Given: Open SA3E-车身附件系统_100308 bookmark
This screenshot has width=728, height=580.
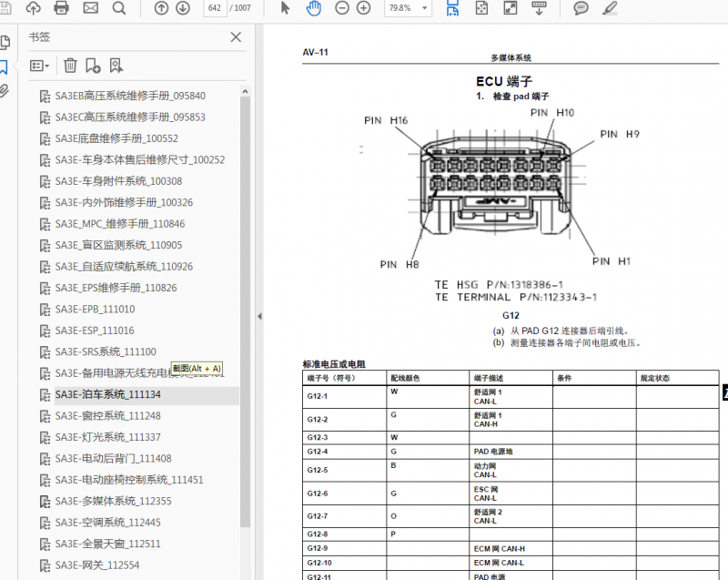Looking at the screenshot, I should [118, 181].
